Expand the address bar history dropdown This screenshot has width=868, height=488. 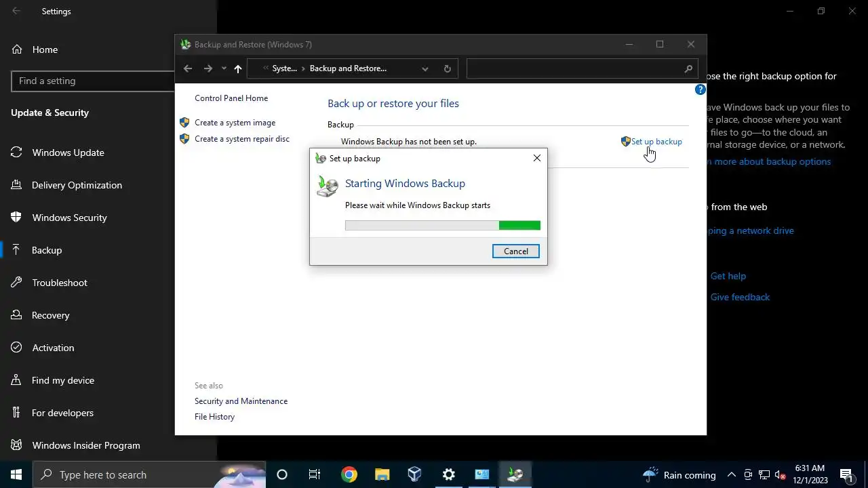(425, 68)
